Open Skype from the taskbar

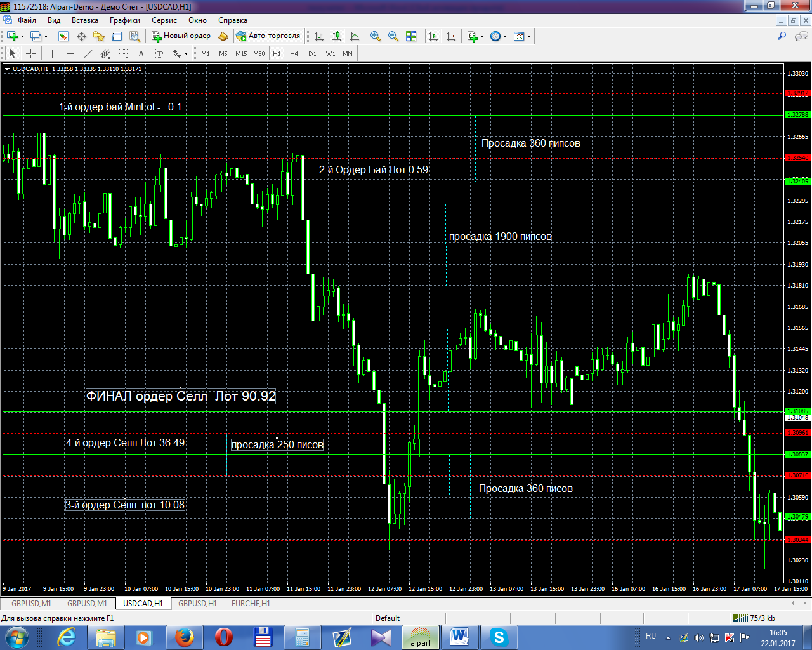(x=499, y=637)
